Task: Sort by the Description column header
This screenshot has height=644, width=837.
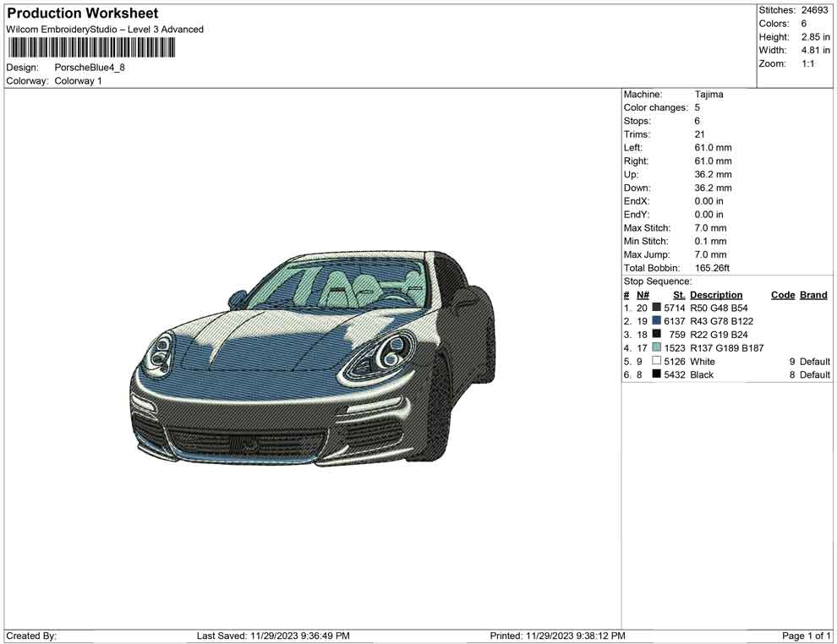Action: [x=716, y=294]
